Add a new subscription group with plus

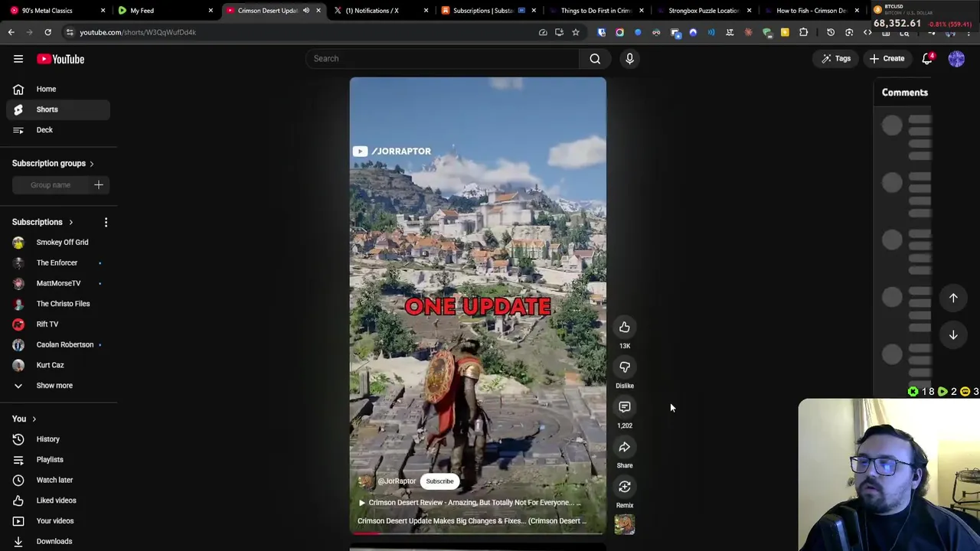pyautogui.click(x=98, y=184)
